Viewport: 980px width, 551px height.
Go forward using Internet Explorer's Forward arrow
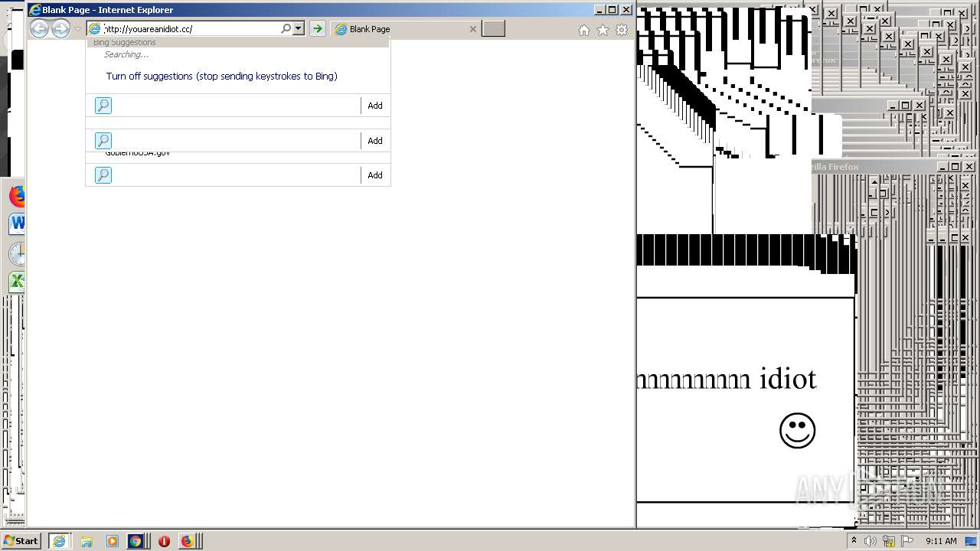click(x=60, y=29)
